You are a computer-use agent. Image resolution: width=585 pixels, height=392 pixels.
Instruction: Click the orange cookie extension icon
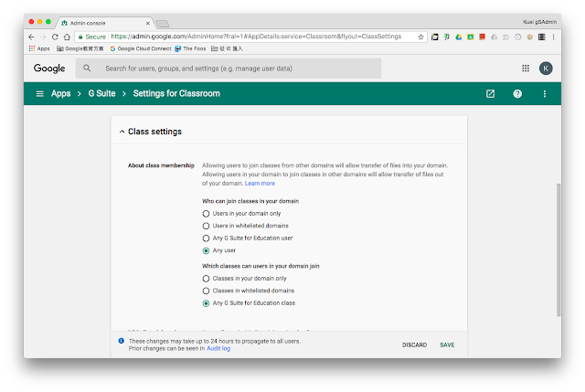point(530,37)
